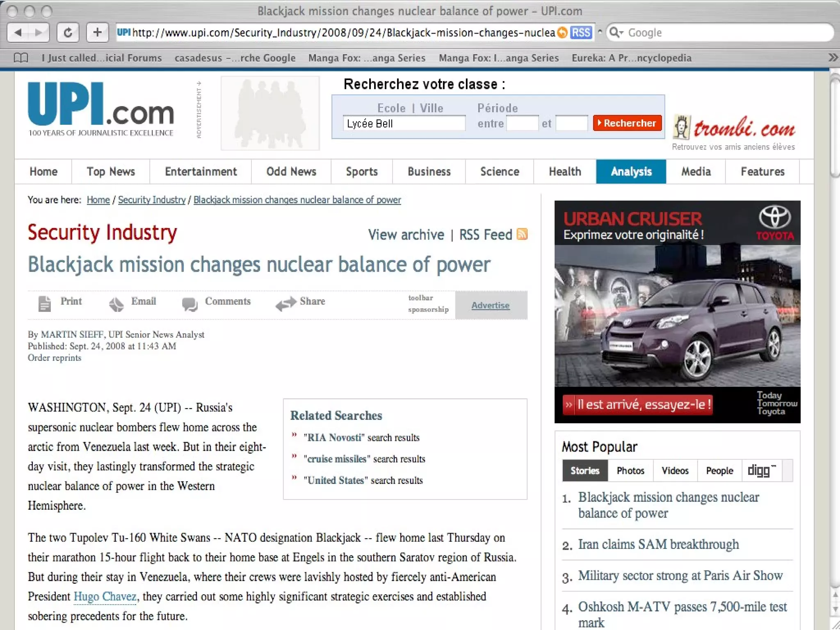Open the Google search magnifier dropdown
This screenshot has height=630, width=840.
point(616,32)
